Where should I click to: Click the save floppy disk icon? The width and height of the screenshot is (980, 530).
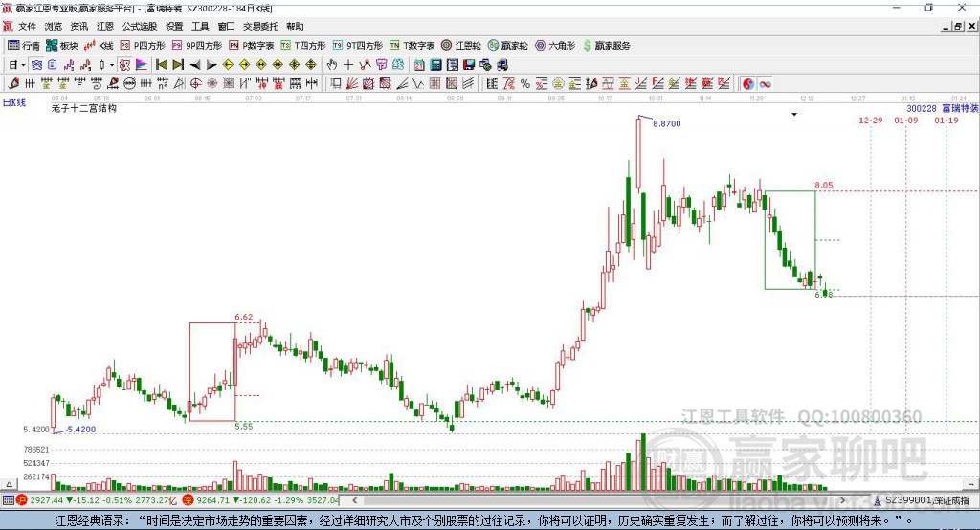tap(469, 65)
